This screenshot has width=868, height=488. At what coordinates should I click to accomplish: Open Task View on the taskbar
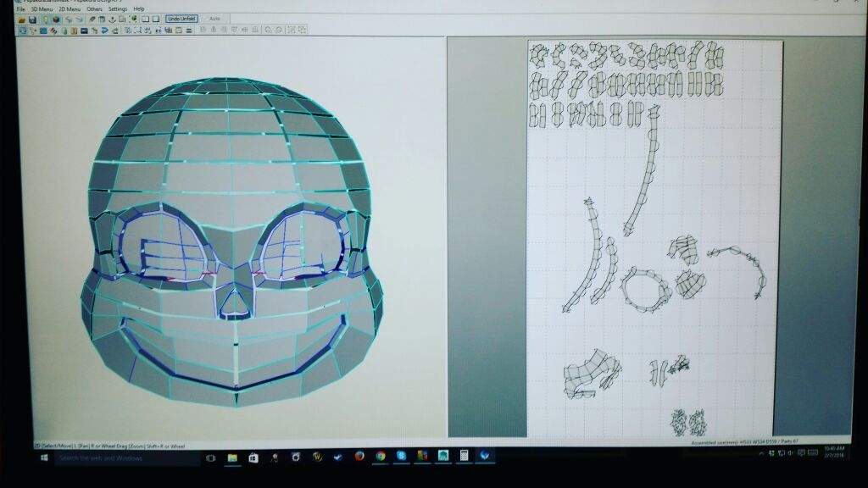pos(211,458)
